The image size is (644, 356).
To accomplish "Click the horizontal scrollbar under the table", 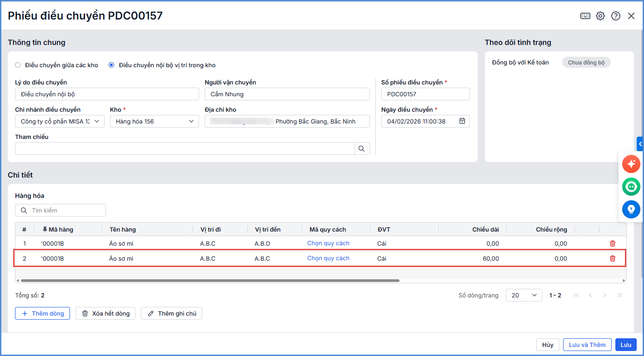I will pos(210,281).
